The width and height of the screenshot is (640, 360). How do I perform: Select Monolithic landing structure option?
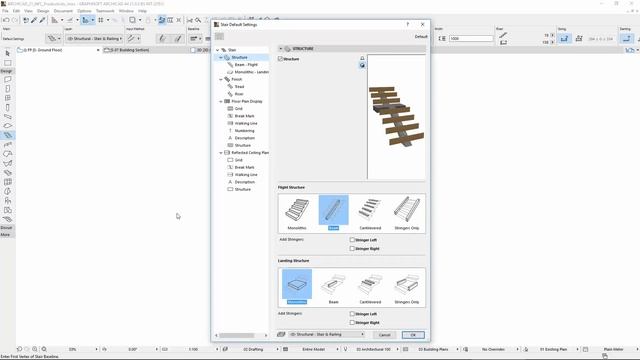(x=297, y=287)
